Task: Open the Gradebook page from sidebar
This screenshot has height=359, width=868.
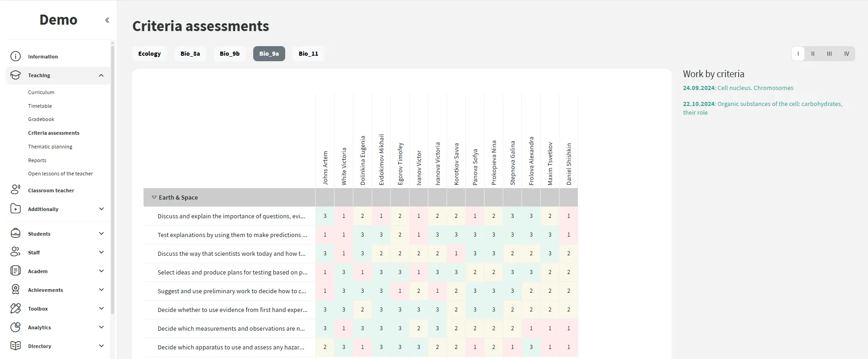Action: tap(41, 119)
